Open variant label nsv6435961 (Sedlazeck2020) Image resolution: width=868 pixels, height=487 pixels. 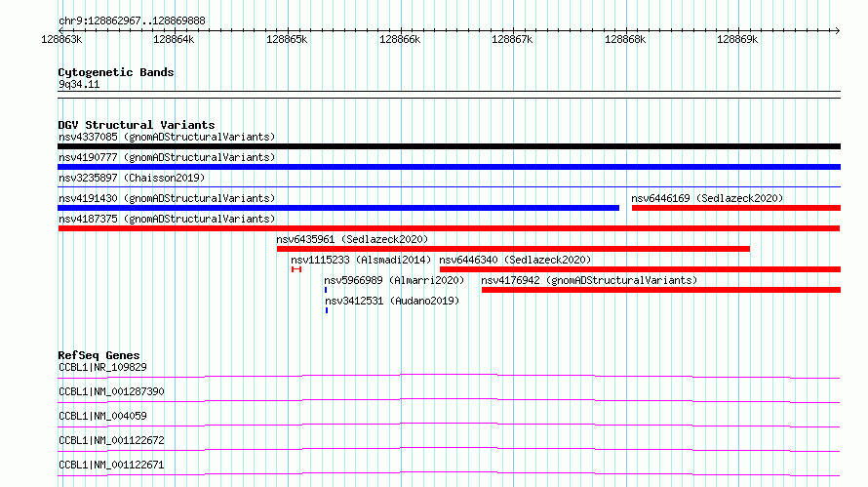(x=352, y=239)
